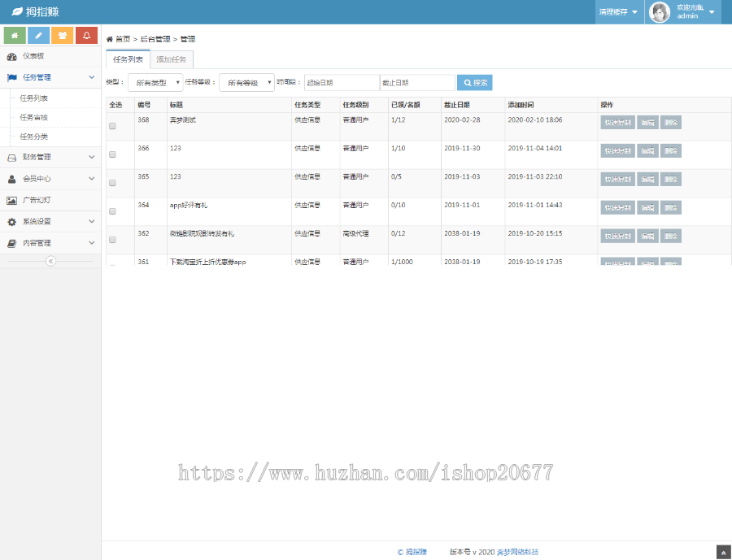Screen dimensions: 732x560
Task: Tick the checkbox for task 365
Action: click(112, 183)
